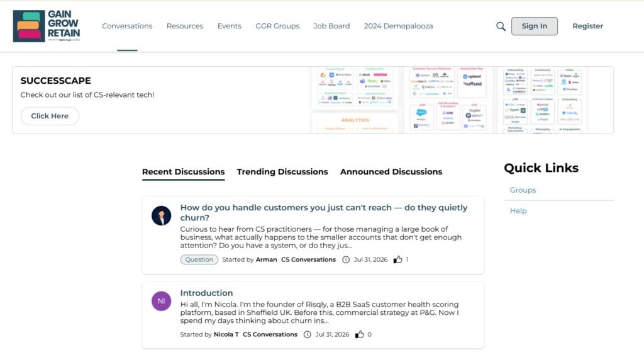Screen dimensions: 644x352
Task: Click like count '1' on Arman's post
Action: pyautogui.click(x=407, y=259)
